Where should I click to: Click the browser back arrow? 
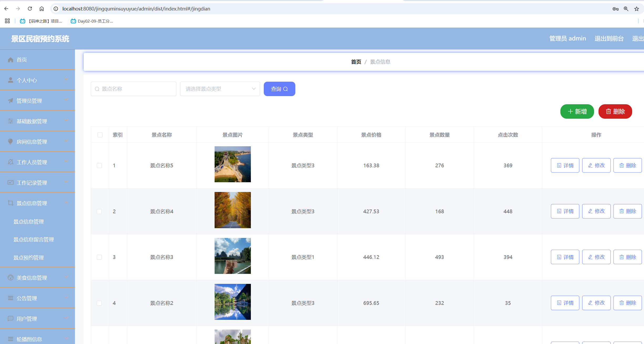point(6,9)
